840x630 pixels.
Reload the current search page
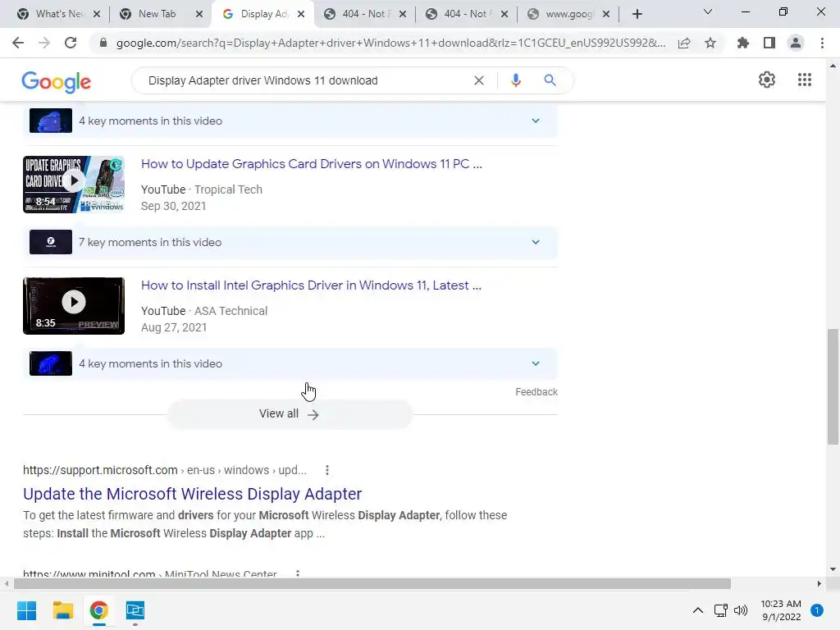tap(71, 43)
